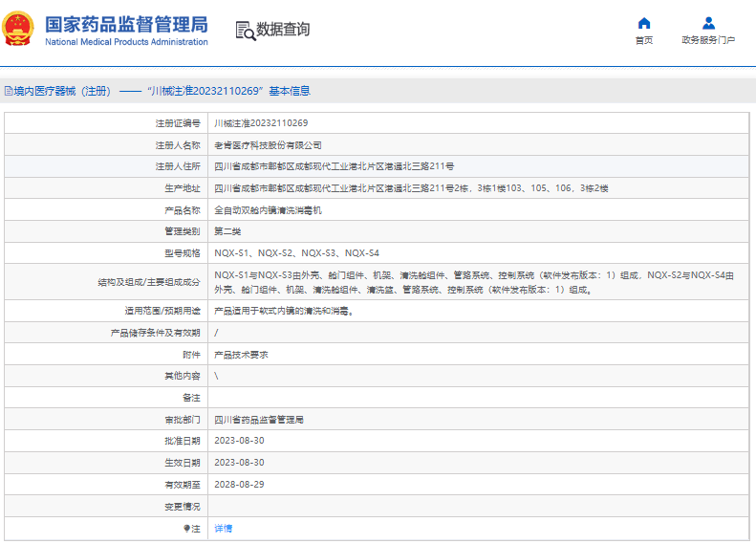Screen dimensions: 756x544
Task: Select 老肯医疗科技股份有限公司 registrant name
Action: click(268, 145)
